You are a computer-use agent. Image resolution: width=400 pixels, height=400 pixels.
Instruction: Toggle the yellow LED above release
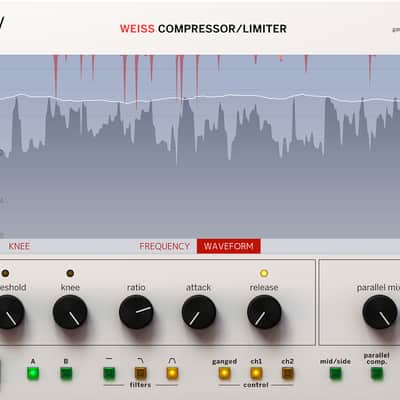[264, 273]
